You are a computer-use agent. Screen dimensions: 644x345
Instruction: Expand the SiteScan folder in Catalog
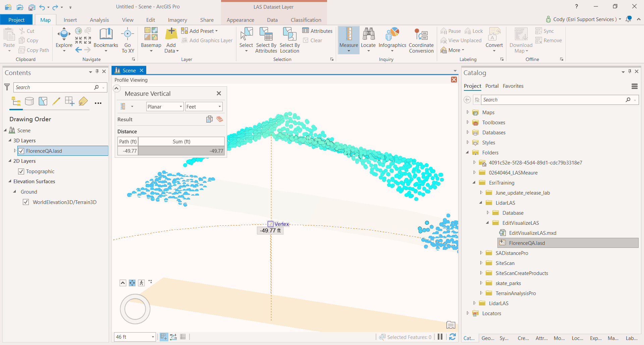point(481,263)
